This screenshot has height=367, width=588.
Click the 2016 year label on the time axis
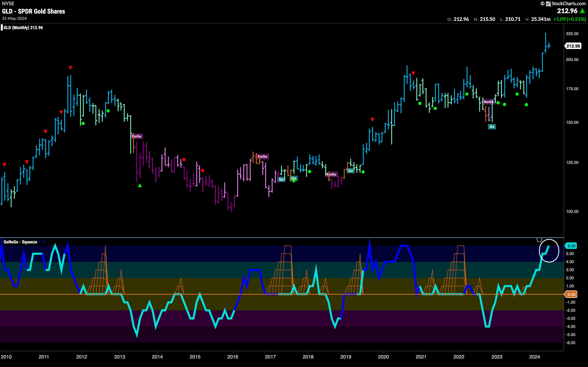point(233,357)
